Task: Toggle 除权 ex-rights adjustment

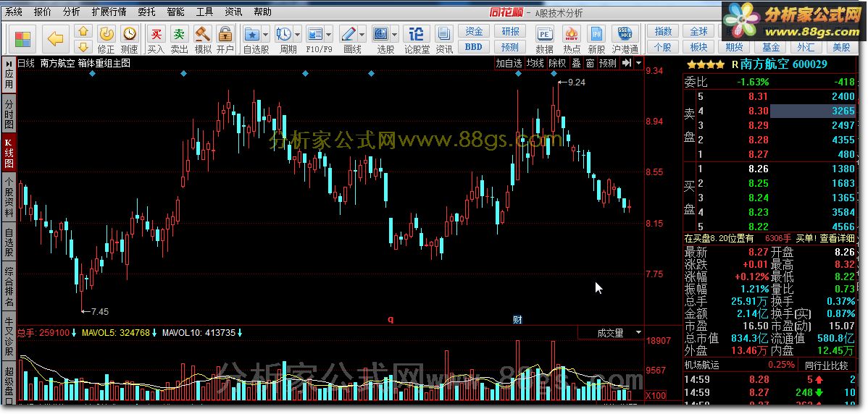Action: [x=557, y=63]
